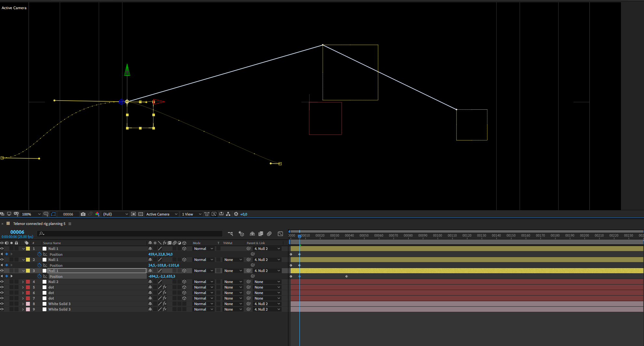Click the stopwatch for layer 3 Position

coord(40,276)
